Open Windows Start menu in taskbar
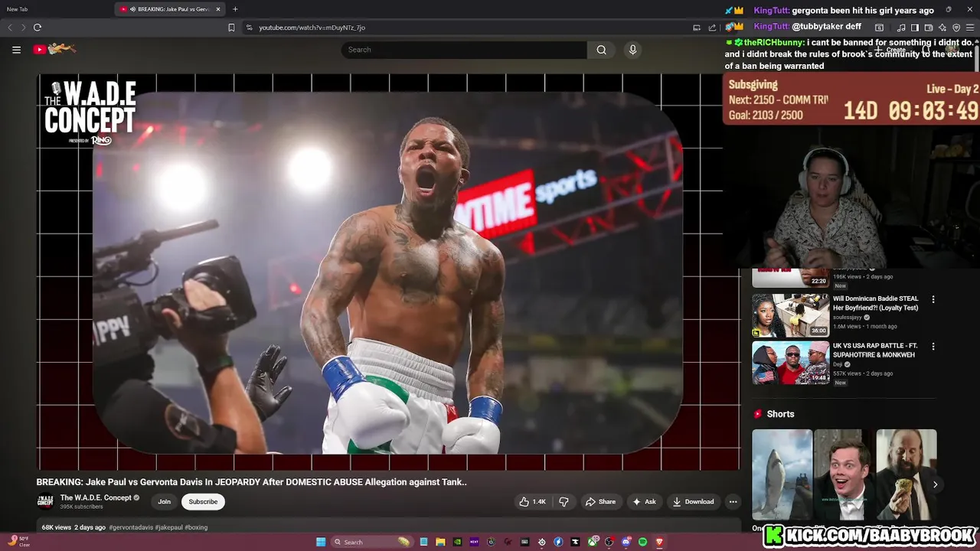Screen dimensions: 980x551 (321, 542)
